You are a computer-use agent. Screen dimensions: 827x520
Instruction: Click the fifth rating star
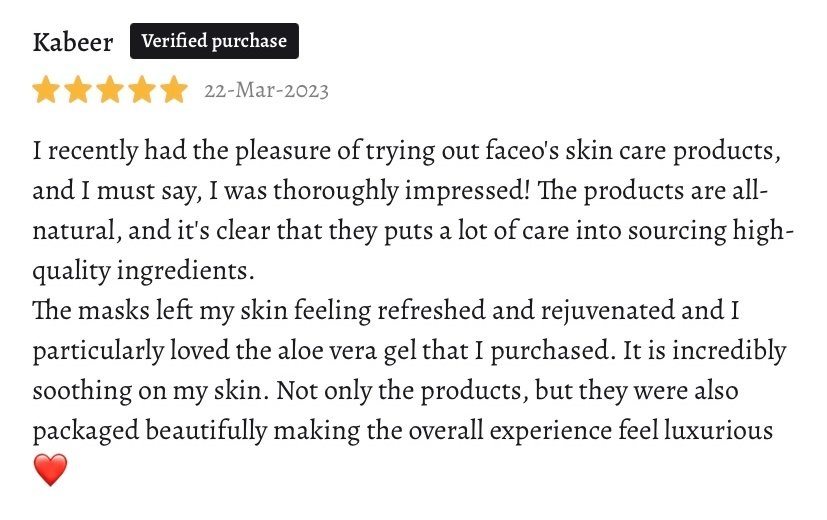pyautogui.click(x=174, y=89)
